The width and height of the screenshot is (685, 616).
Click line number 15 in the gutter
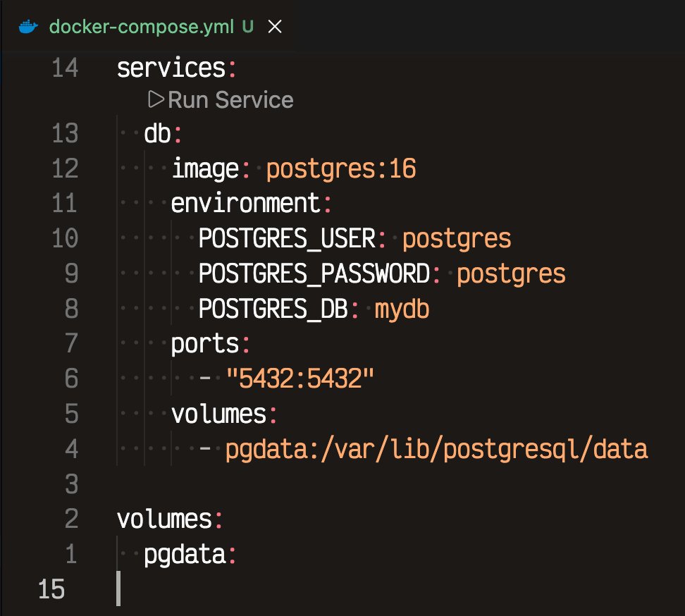pyautogui.click(x=51, y=589)
